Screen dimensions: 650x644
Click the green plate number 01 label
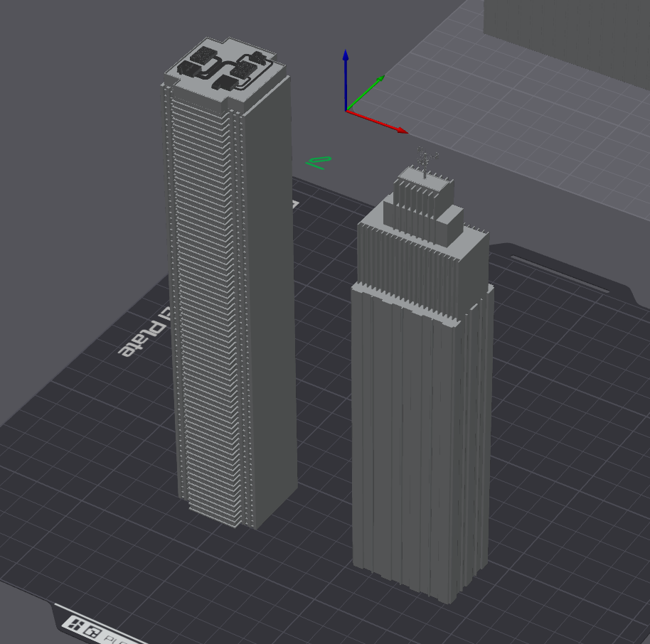[x=319, y=163]
